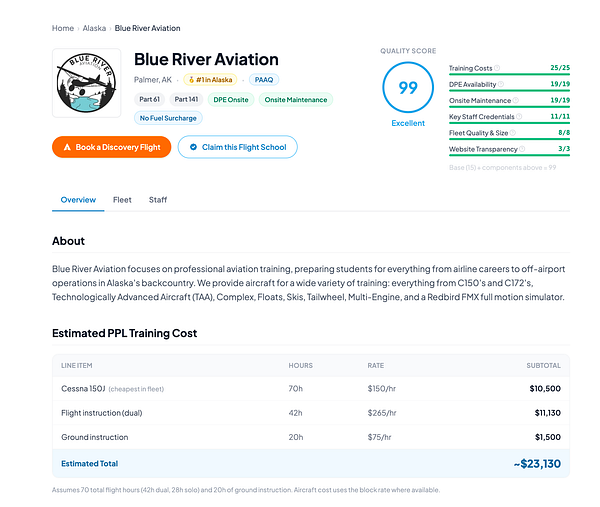Click the 8/8 Fleet Quality score
This screenshot has height=507, width=600.
point(564,132)
